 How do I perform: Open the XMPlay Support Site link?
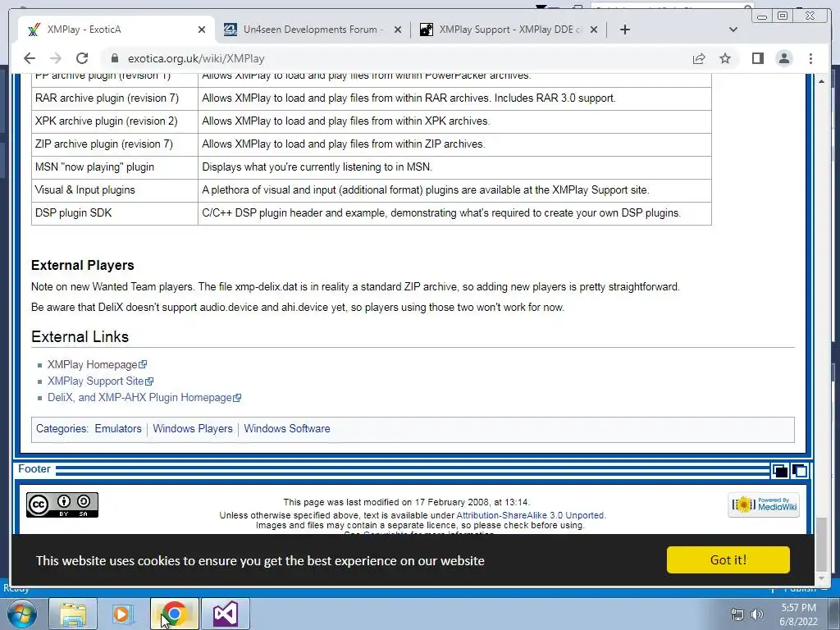(x=100, y=381)
